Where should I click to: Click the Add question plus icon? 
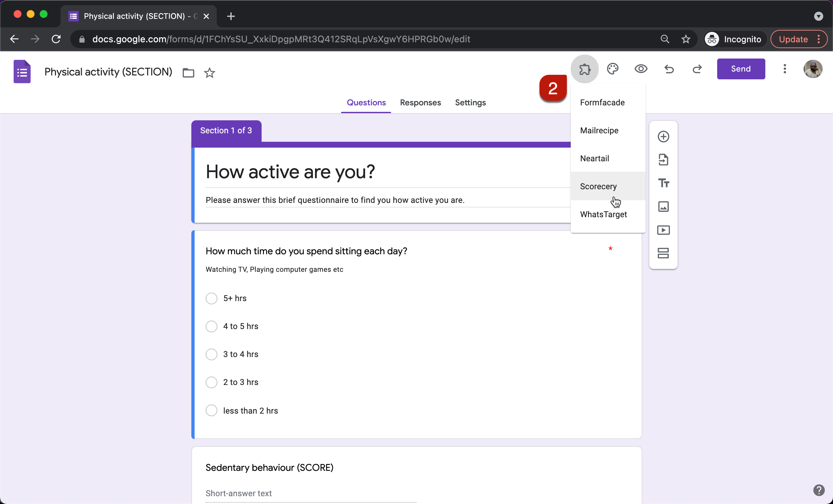click(663, 137)
